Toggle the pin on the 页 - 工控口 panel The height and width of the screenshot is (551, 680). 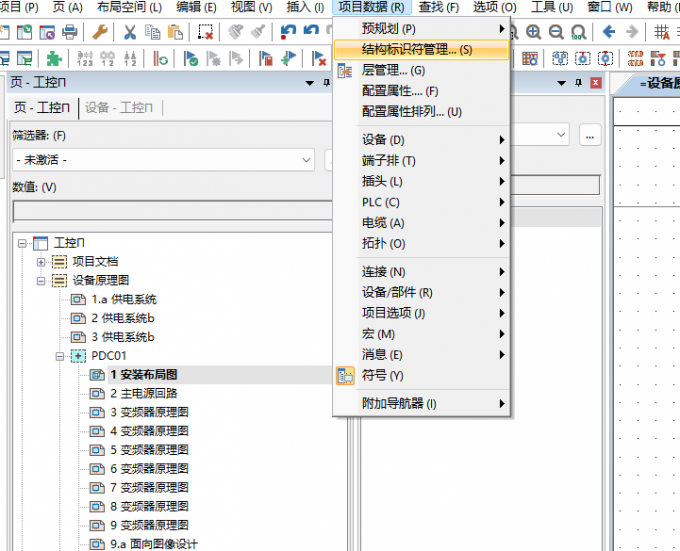pos(327,82)
